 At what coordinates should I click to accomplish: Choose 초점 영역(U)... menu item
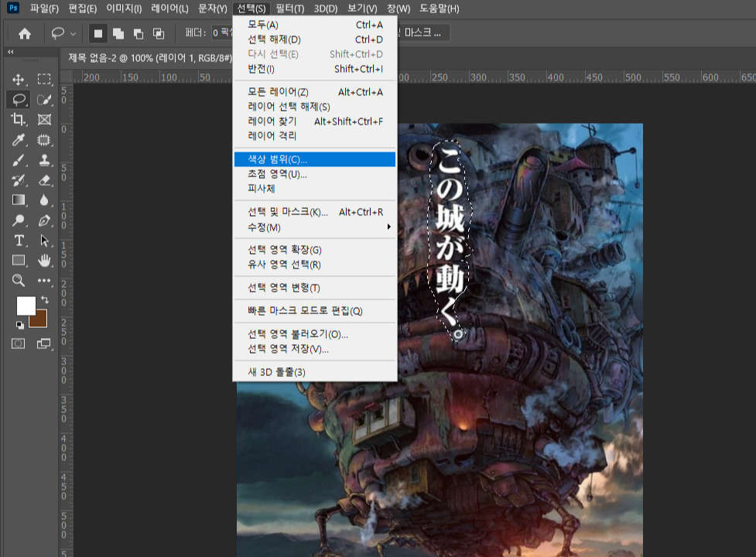point(315,174)
